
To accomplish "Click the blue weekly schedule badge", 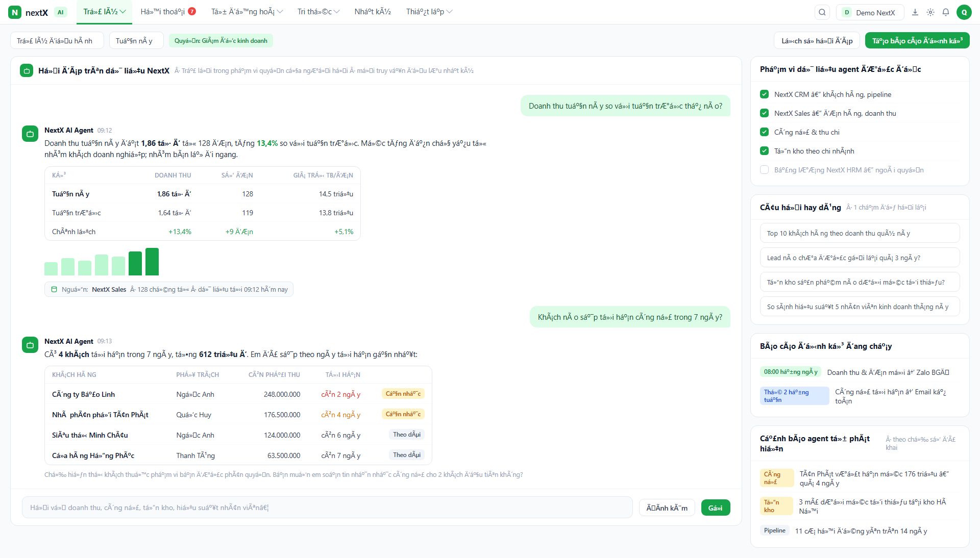I will (794, 396).
